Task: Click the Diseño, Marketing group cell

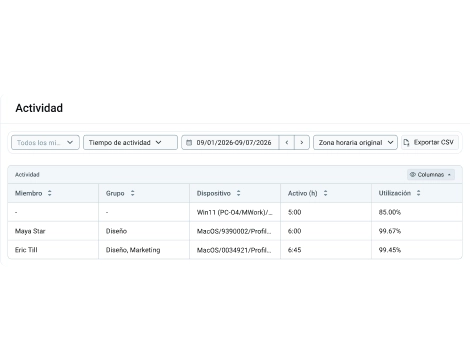Action: click(x=144, y=250)
